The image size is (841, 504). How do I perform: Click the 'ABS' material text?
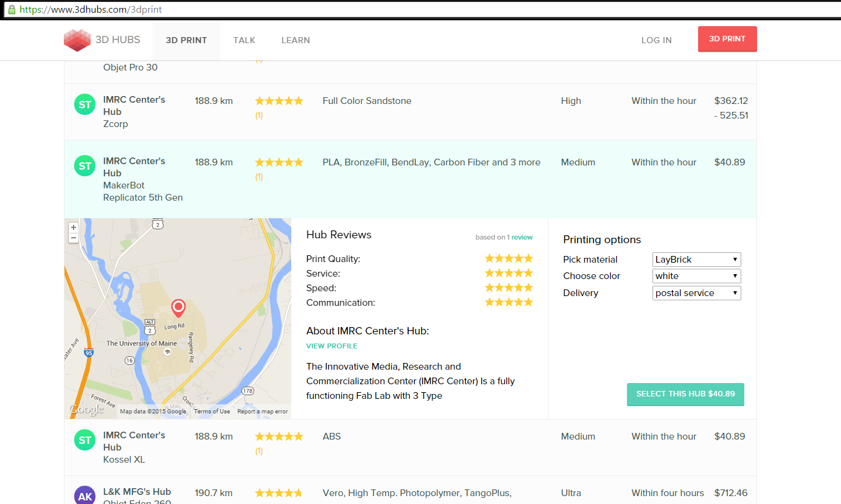331,437
